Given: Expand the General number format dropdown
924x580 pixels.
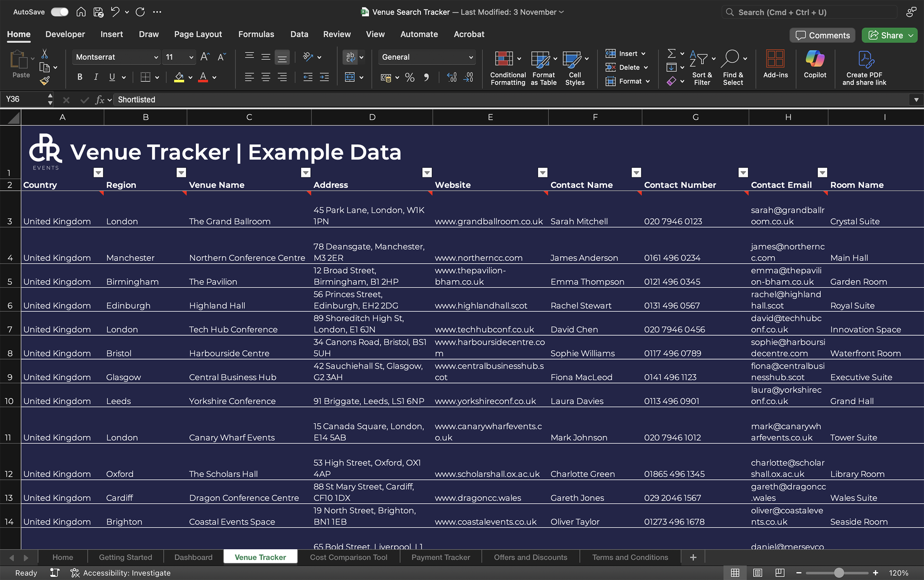Looking at the screenshot, I should click(471, 57).
